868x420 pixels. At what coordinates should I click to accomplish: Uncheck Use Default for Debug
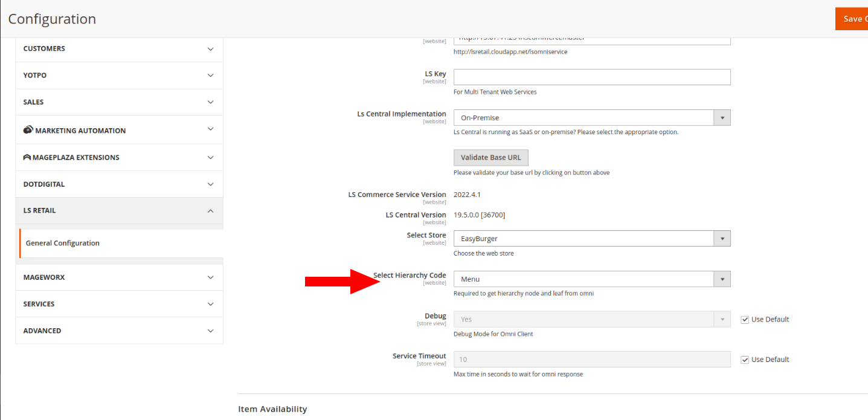[745, 320]
